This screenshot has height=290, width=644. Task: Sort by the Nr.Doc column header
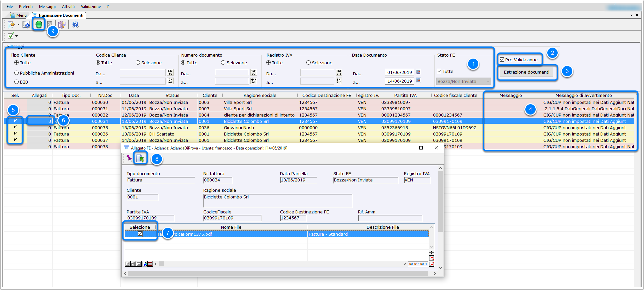pyautogui.click(x=105, y=95)
